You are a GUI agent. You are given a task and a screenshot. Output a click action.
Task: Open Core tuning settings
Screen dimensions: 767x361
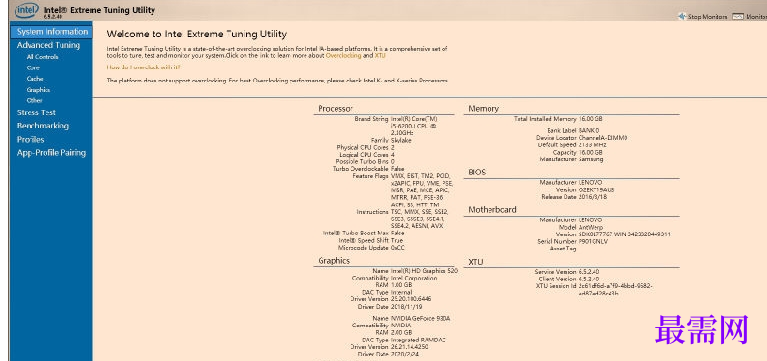(33, 68)
